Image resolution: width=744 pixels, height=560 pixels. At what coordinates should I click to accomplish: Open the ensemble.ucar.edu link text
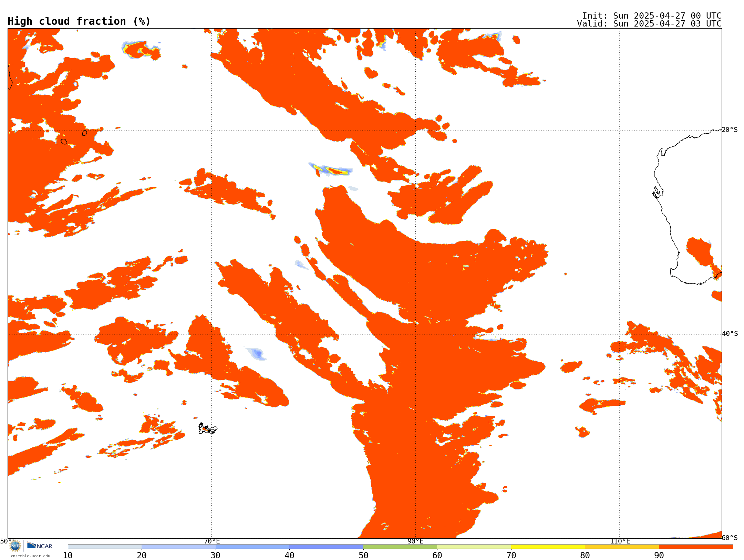(31, 556)
